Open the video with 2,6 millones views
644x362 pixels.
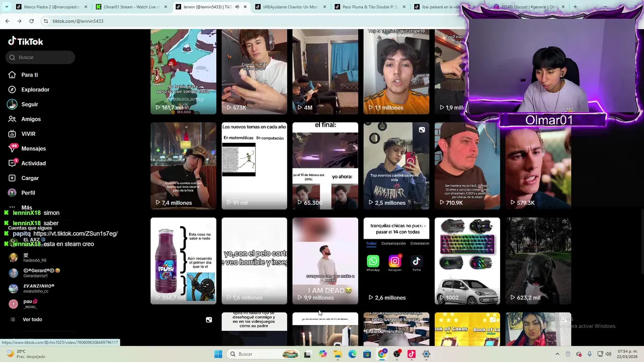point(396,261)
